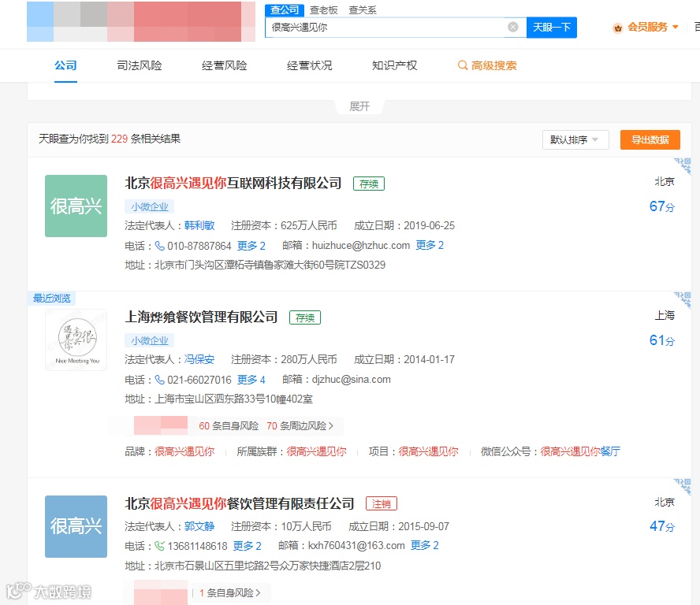
Task: Click the 60 条自身风险 link
Action: click(x=229, y=426)
